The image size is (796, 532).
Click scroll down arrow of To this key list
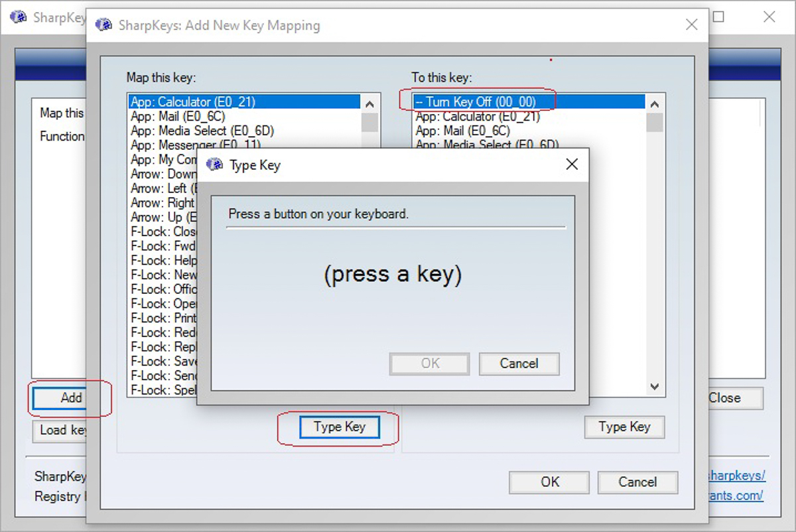[655, 387]
